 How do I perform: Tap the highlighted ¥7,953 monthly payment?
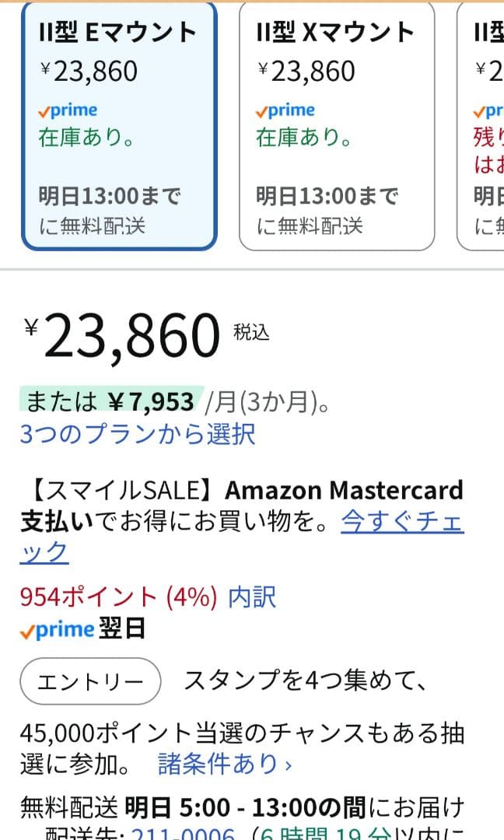pyautogui.click(x=150, y=401)
